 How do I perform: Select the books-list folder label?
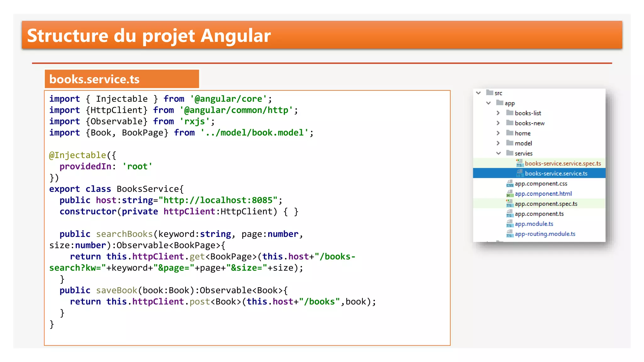click(x=528, y=113)
